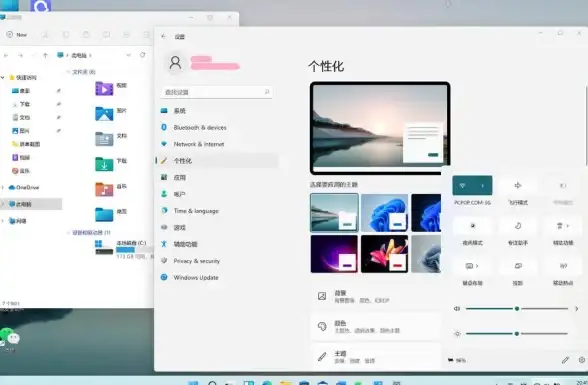Refresh the File Explorer view

[x=142, y=55]
